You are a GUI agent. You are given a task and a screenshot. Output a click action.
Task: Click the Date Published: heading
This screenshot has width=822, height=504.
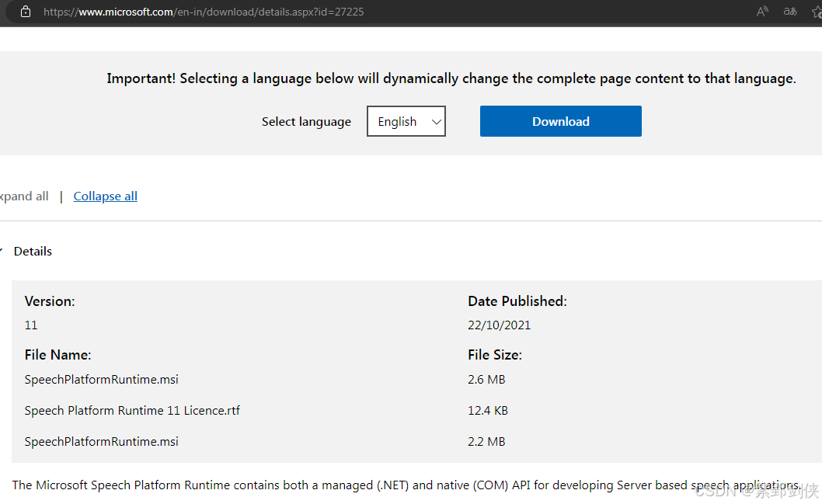[x=517, y=301]
